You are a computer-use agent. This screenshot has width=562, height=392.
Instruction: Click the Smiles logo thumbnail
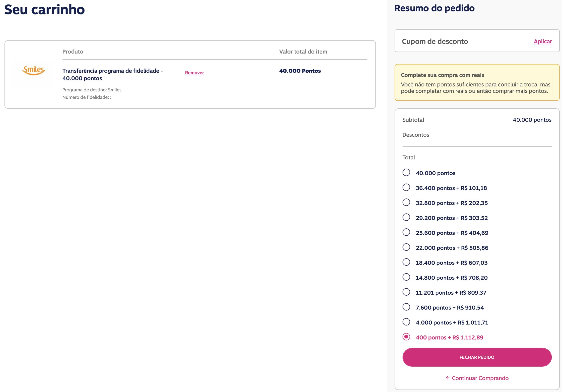click(x=34, y=74)
